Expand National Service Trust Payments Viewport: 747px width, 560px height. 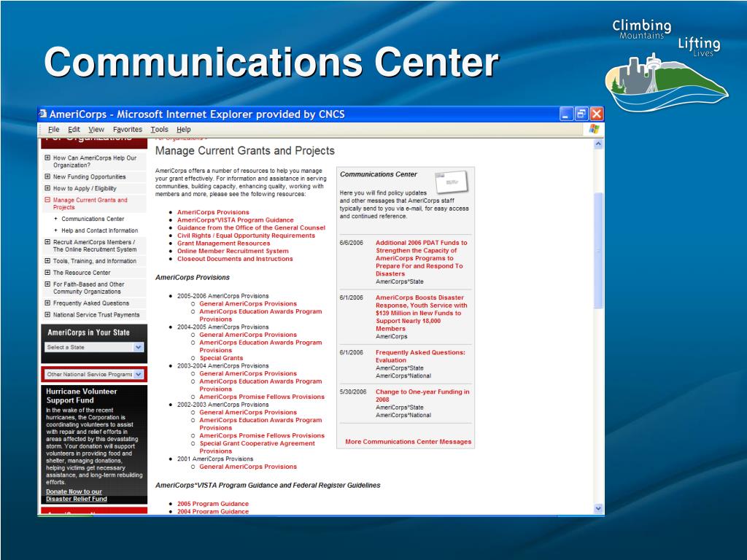coord(47,315)
